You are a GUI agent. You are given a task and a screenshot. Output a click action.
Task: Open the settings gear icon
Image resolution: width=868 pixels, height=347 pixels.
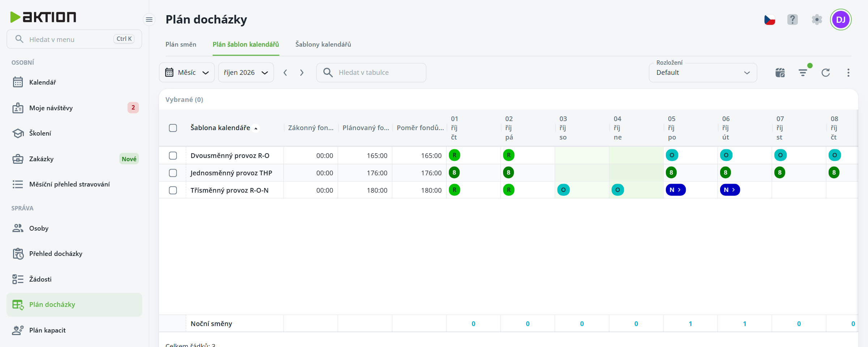point(817,20)
